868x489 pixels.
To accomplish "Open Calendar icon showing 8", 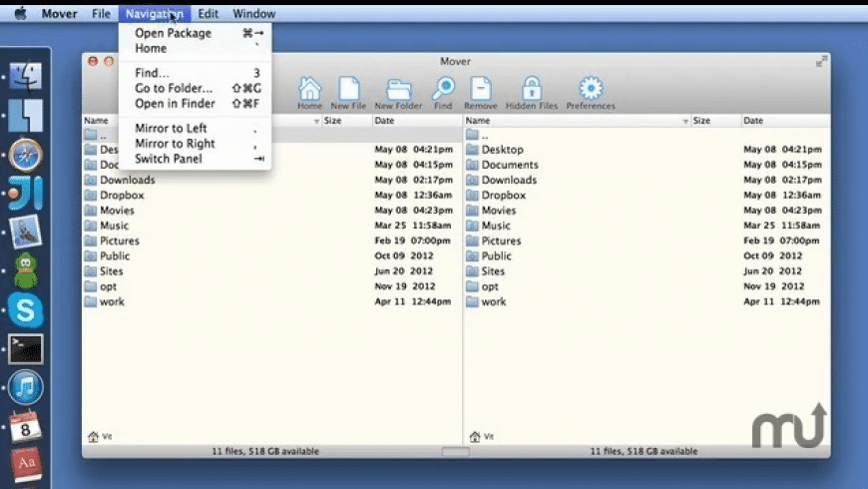I will point(26,426).
